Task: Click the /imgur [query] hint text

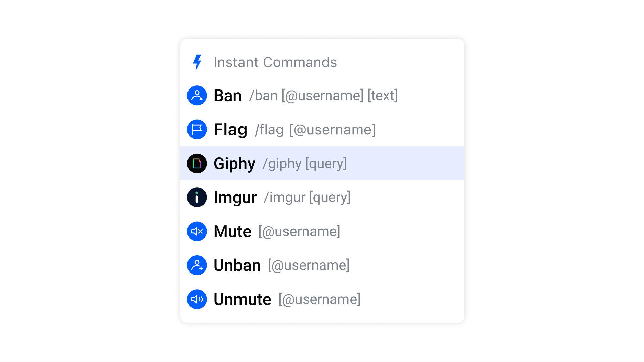Action: (x=307, y=197)
